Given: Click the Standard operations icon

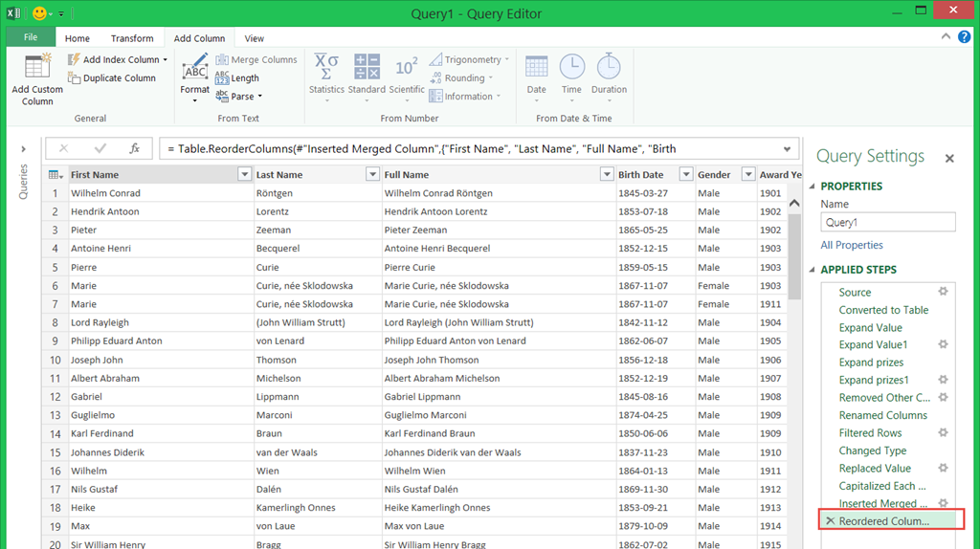Looking at the screenshot, I should tap(367, 69).
